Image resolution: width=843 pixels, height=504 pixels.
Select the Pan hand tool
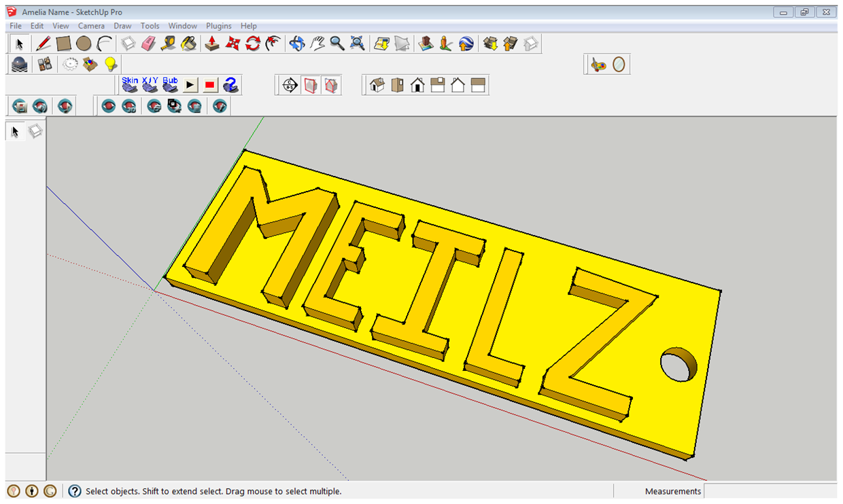317,43
